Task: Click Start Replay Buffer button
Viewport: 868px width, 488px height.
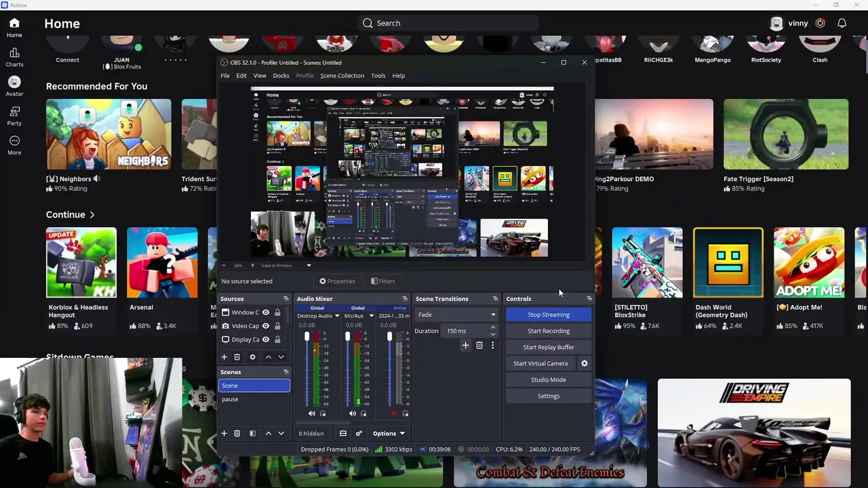Action: pos(549,347)
